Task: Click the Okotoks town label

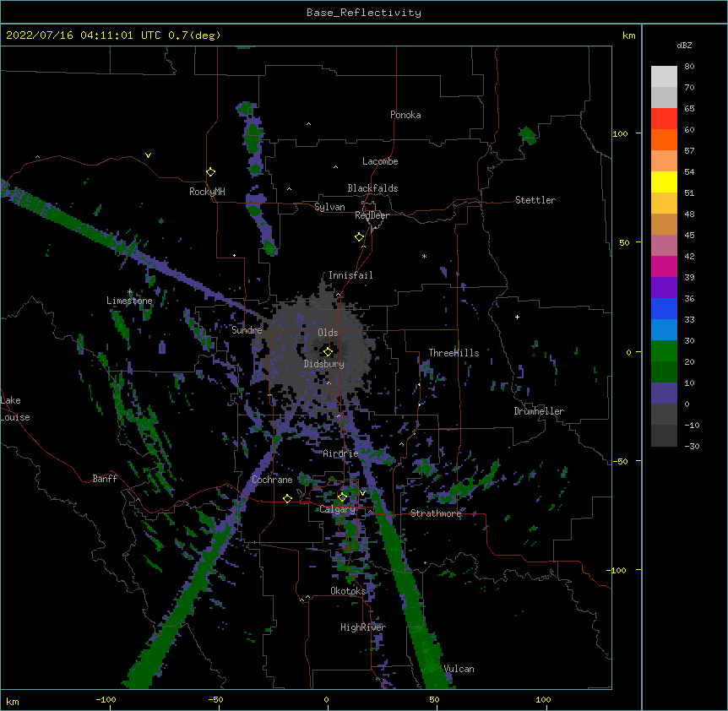Action: point(348,591)
